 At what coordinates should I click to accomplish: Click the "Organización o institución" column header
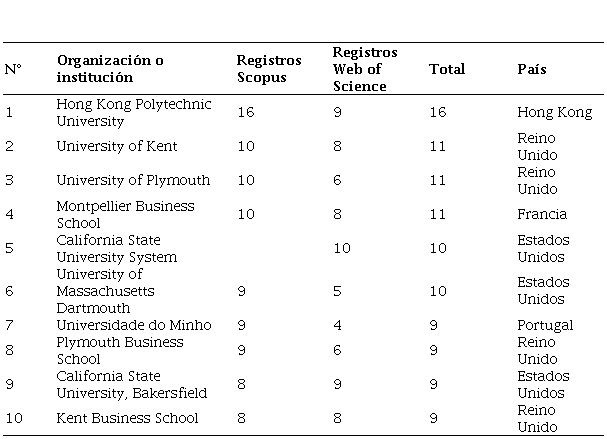point(110,69)
